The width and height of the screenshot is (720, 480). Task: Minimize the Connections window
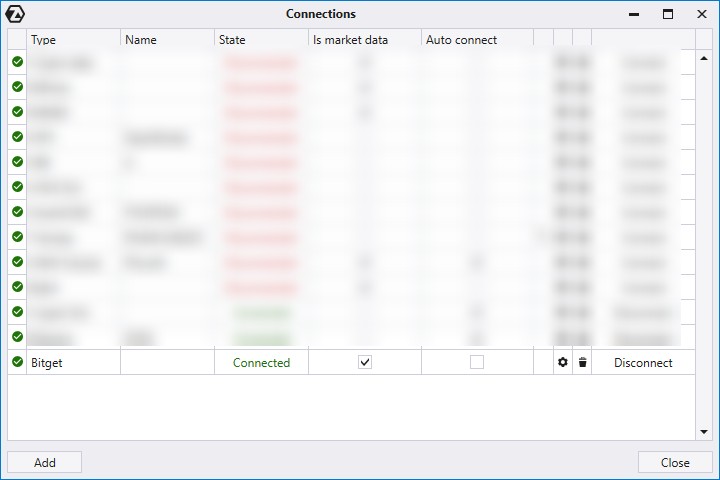[633, 14]
